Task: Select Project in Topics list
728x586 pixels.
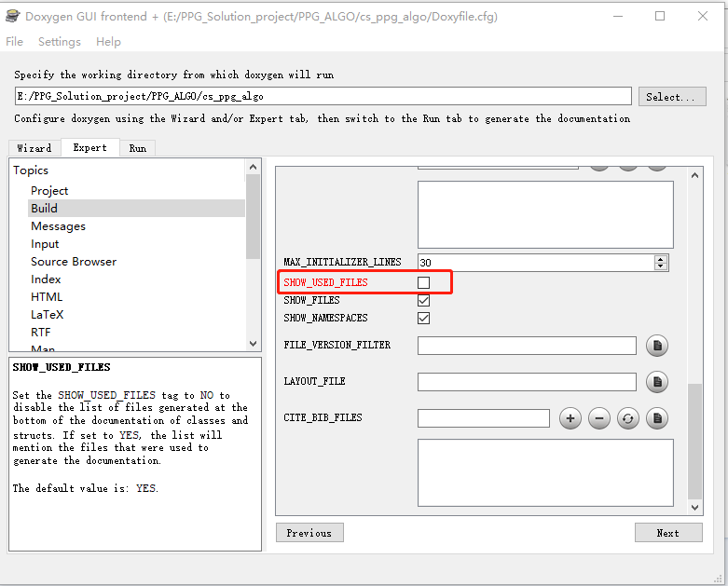Action: coord(49,191)
